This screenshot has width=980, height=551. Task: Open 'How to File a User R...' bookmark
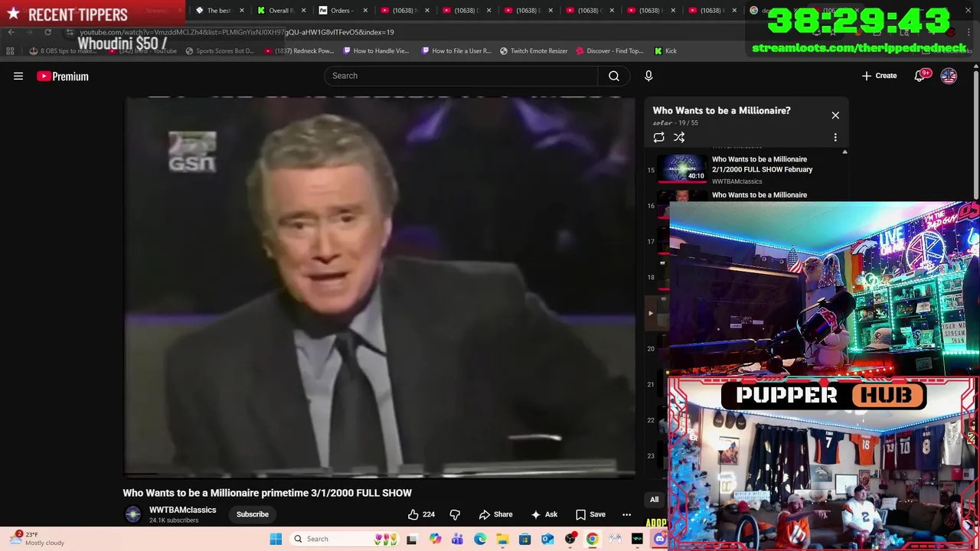(456, 51)
